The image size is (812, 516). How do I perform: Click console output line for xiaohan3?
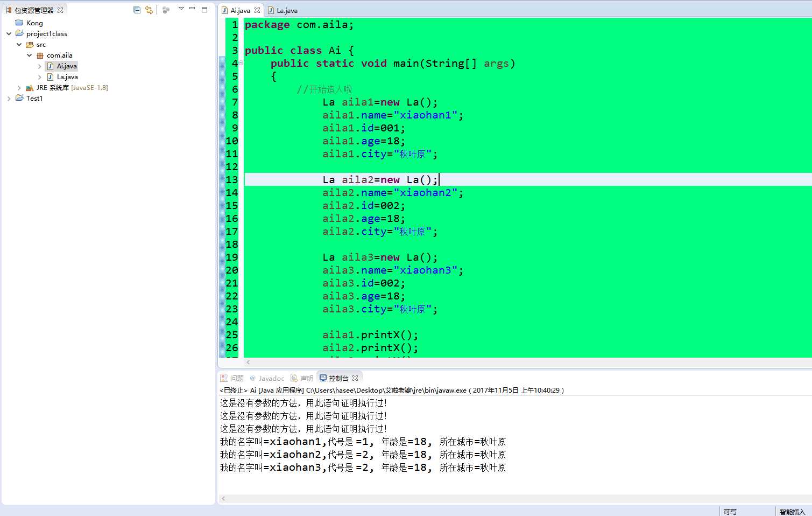(363, 468)
